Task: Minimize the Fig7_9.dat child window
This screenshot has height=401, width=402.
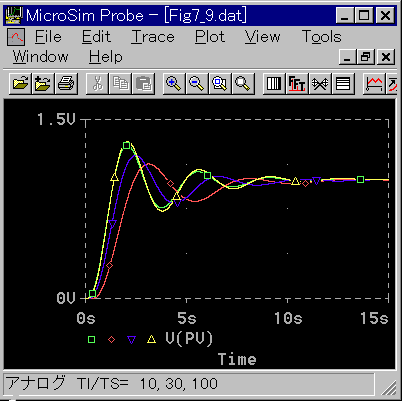Action: (x=347, y=57)
